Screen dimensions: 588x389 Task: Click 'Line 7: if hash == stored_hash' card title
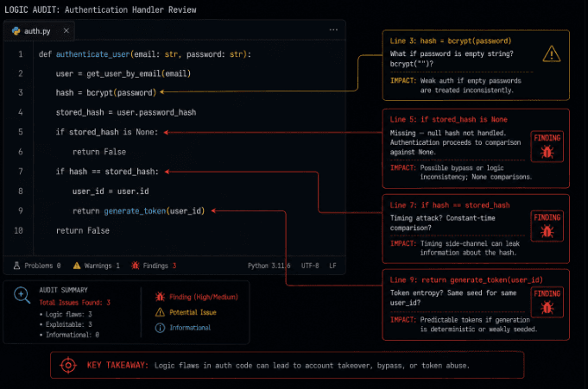coord(450,205)
